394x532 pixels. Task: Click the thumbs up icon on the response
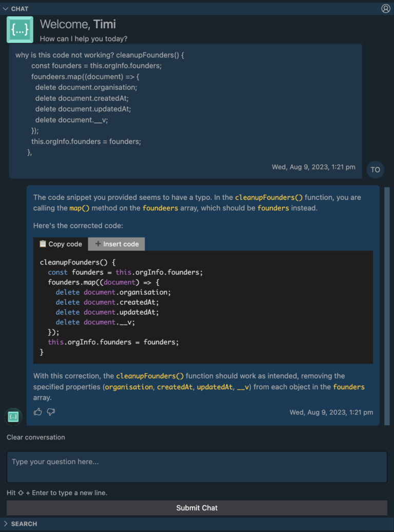point(37,412)
